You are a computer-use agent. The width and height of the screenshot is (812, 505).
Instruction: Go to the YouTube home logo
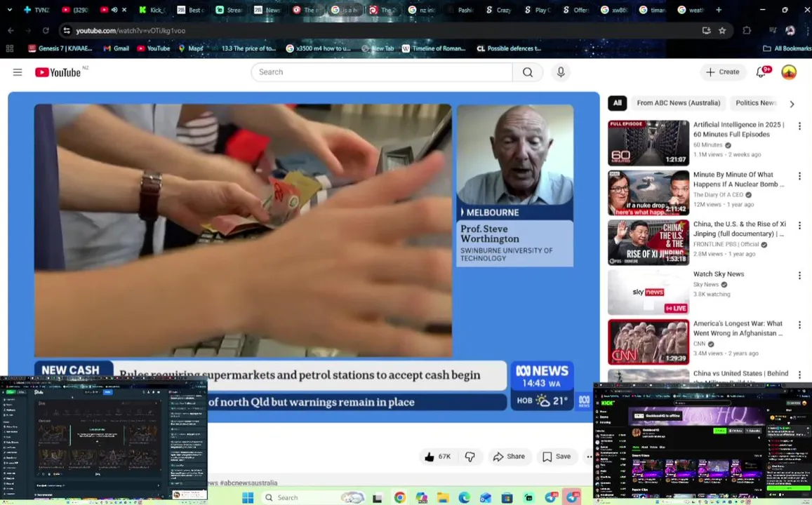click(58, 72)
